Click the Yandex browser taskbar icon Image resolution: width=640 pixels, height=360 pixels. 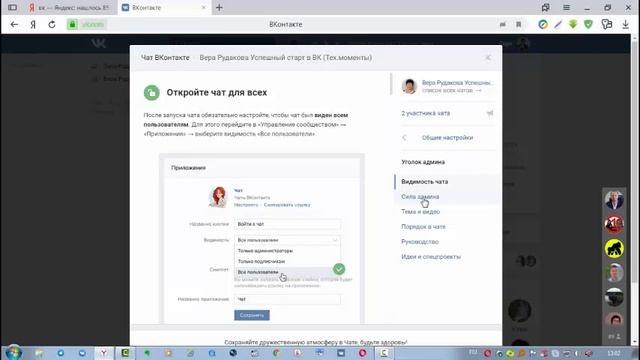(104, 353)
